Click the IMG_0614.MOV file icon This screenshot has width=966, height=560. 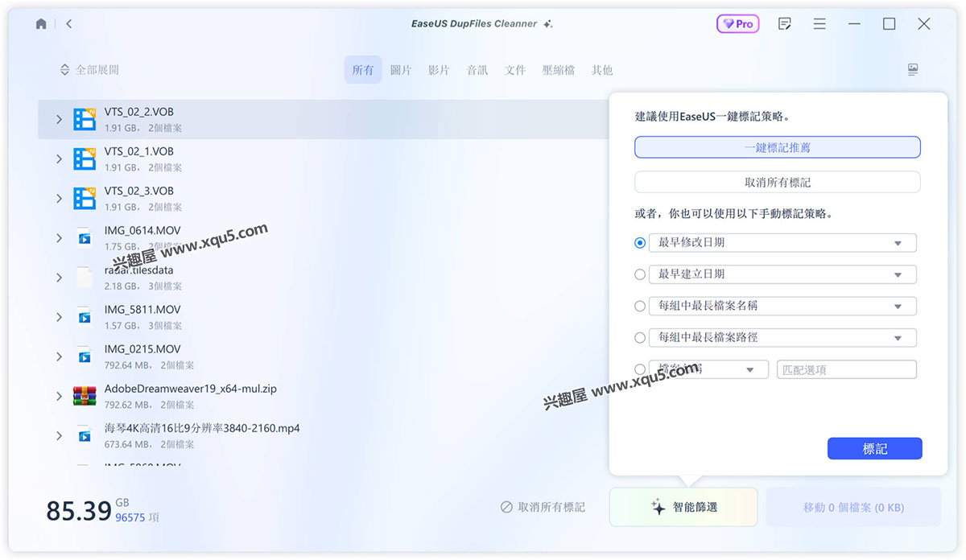85,237
